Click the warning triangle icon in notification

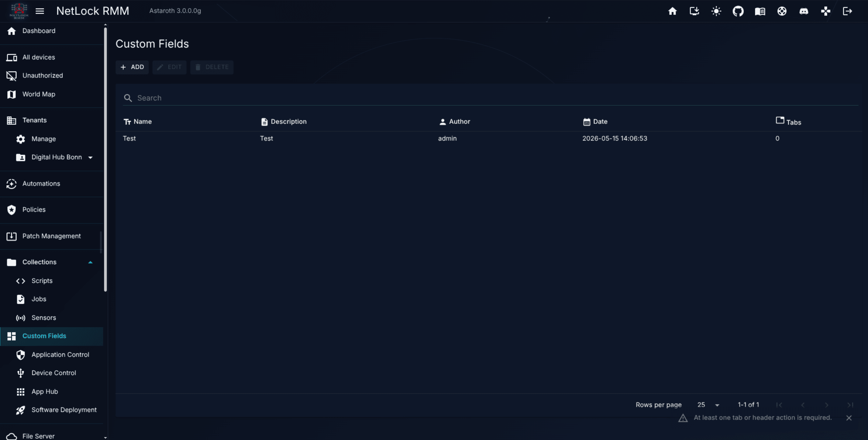683,418
